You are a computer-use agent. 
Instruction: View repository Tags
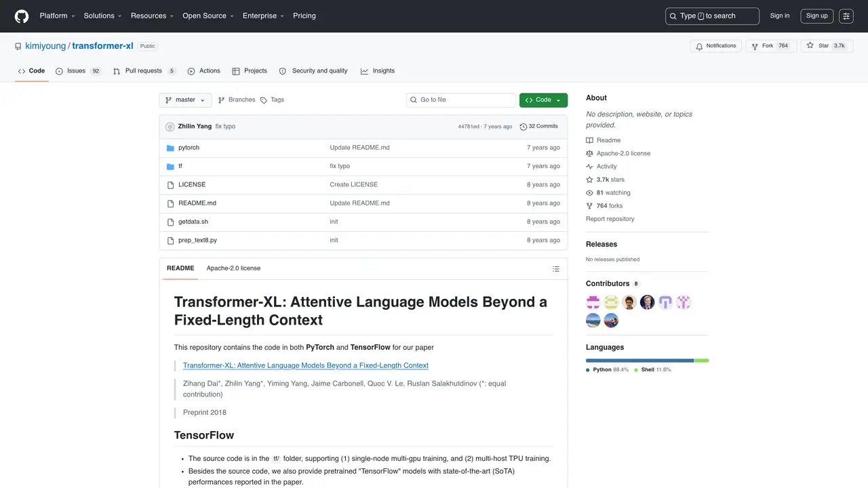[272, 100]
